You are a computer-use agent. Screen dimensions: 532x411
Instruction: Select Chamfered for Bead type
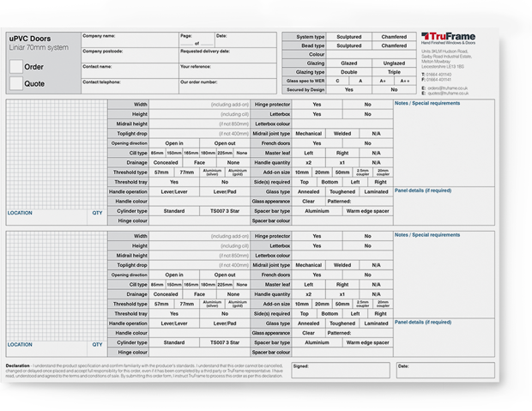click(394, 45)
